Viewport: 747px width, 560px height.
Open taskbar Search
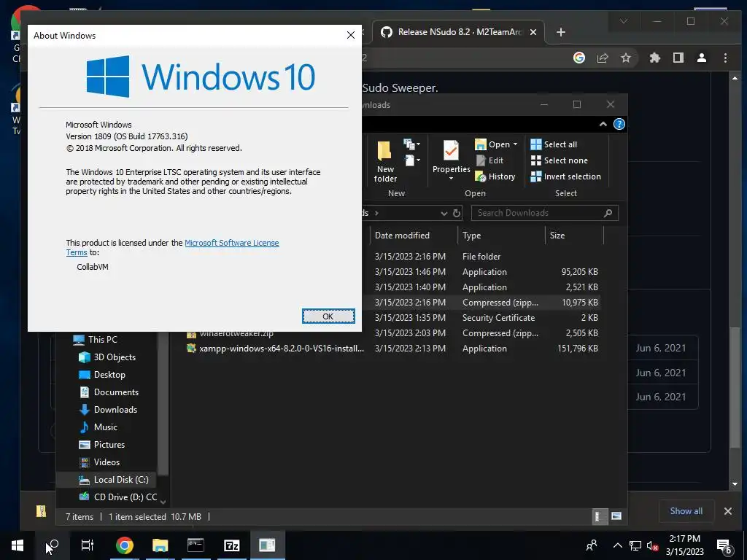click(x=53, y=545)
